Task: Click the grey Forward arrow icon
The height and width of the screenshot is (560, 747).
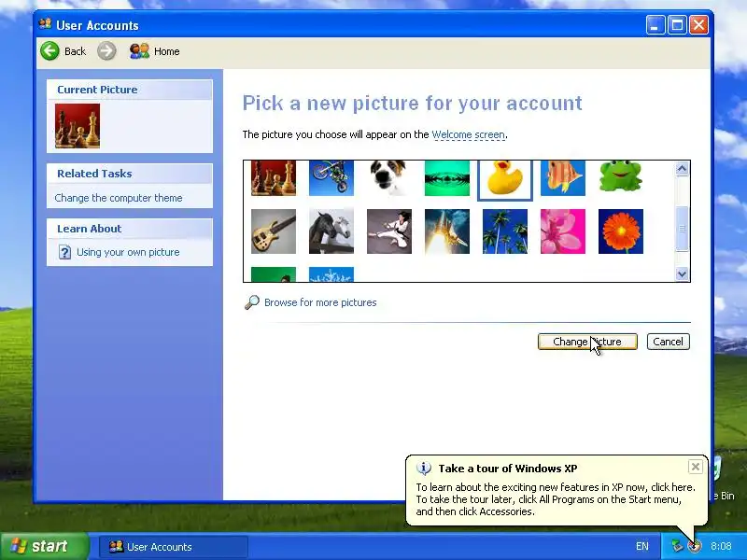Action: (106, 51)
